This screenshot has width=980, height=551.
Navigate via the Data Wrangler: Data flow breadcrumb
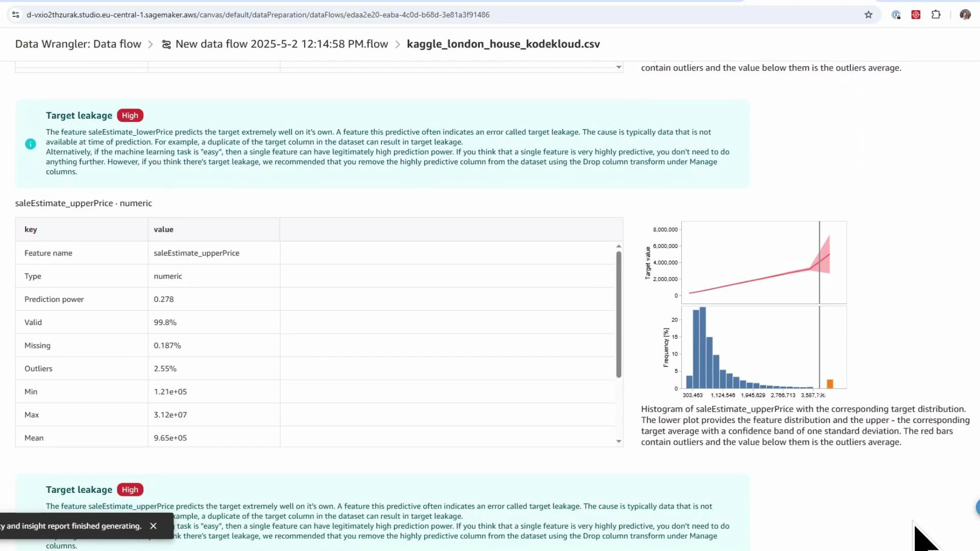(78, 44)
